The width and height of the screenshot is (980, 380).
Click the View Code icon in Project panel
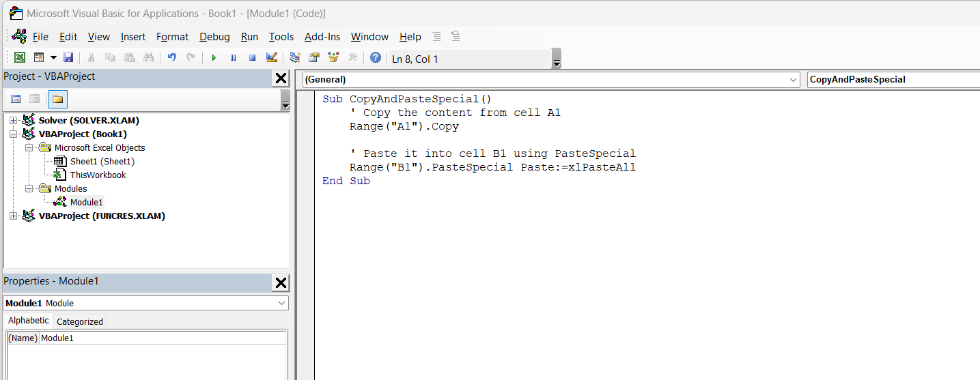pos(16,99)
